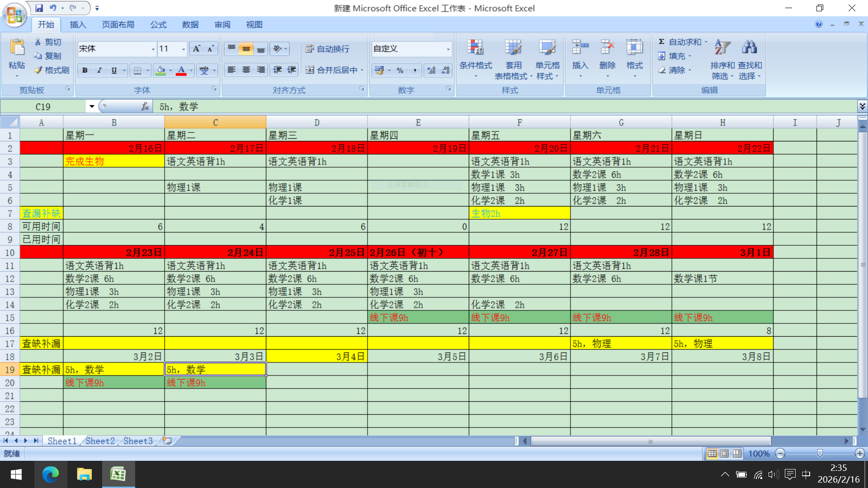Click the Save icon in quick access toolbar
The width and height of the screenshot is (868, 488).
(39, 8)
